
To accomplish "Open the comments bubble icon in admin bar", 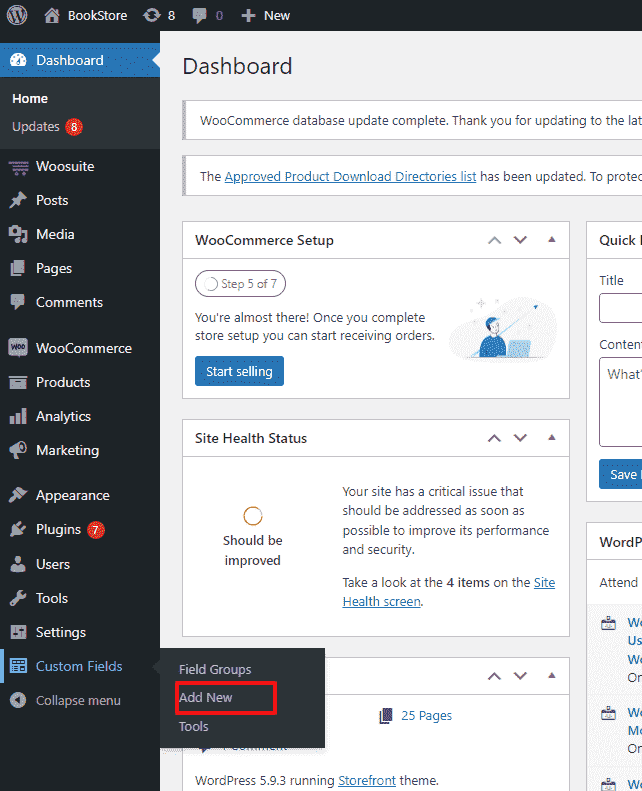I will (x=199, y=16).
